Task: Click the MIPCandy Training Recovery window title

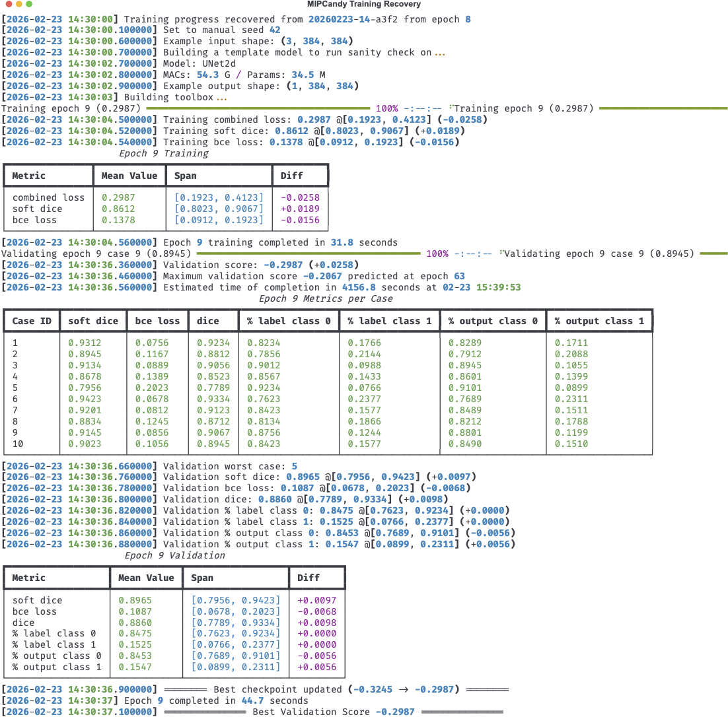Action: [x=364, y=4]
